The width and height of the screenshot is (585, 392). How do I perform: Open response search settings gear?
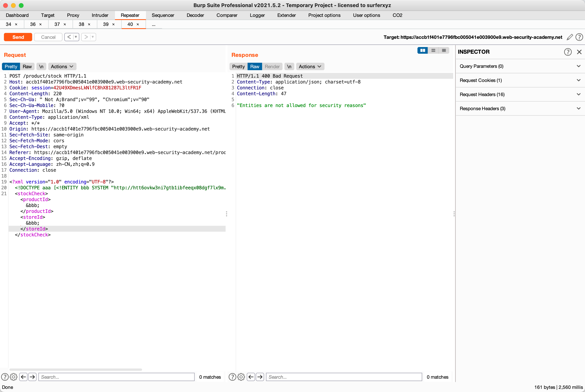tap(241, 377)
